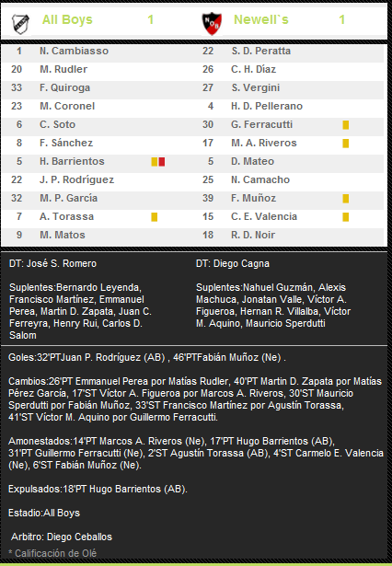
Task: Open the All Boys team name link
Action: [x=67, y=19]
